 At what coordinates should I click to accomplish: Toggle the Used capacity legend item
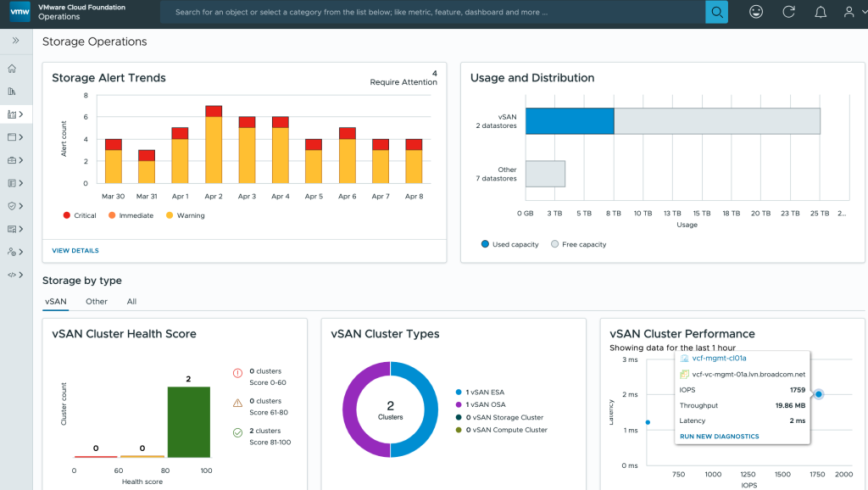(509, 244)
